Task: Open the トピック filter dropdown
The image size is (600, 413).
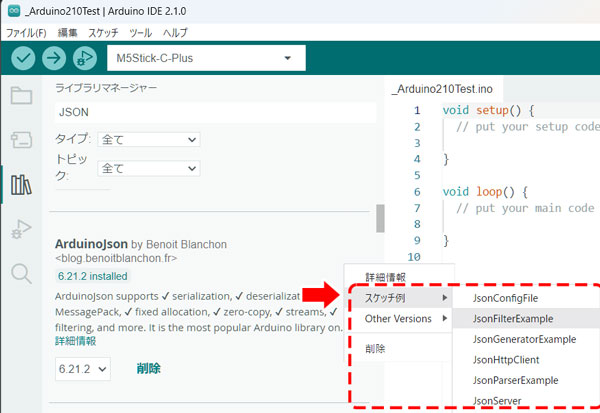Action: pyautogui.click(x=149, y=168)
